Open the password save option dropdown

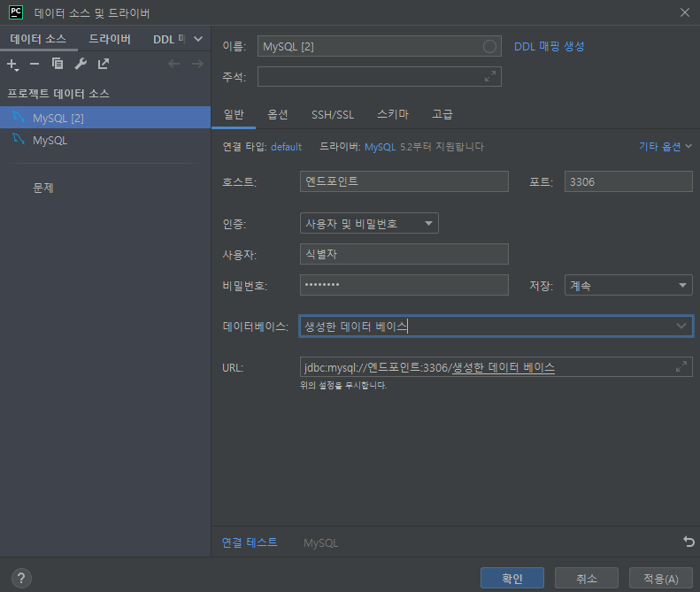point(628,285)
